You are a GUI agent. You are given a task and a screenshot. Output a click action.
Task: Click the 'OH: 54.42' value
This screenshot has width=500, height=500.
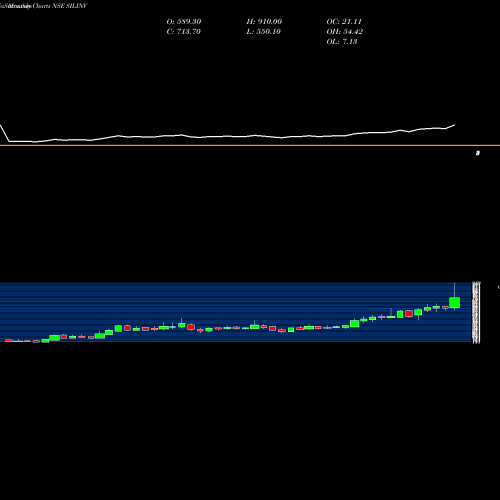click(345, 32)
